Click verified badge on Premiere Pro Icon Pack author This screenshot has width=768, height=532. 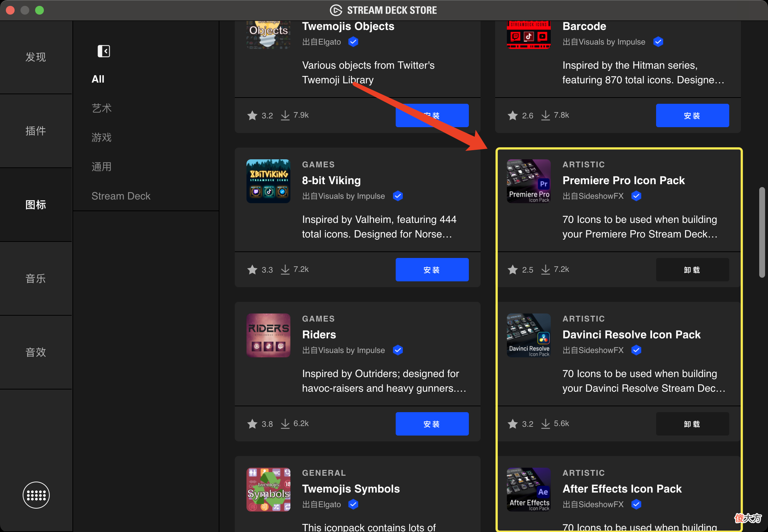636,196
